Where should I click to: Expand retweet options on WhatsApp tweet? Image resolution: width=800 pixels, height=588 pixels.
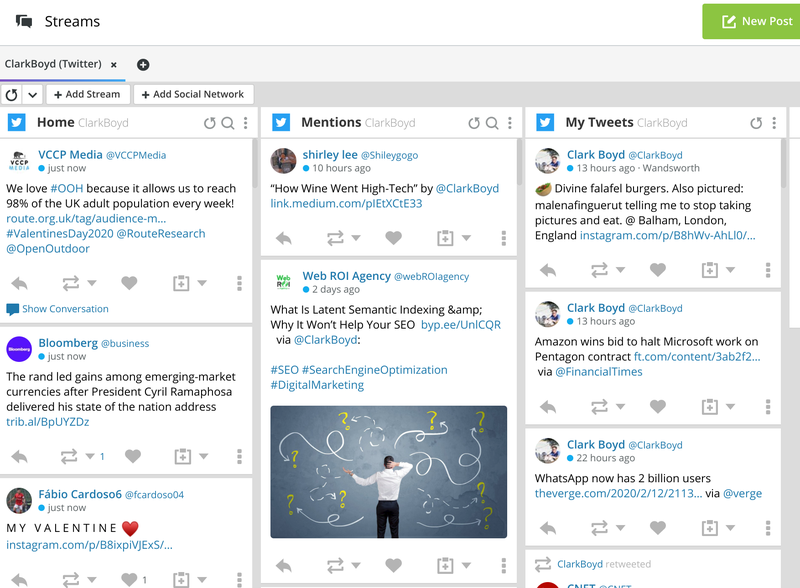[x=620, y=528]
